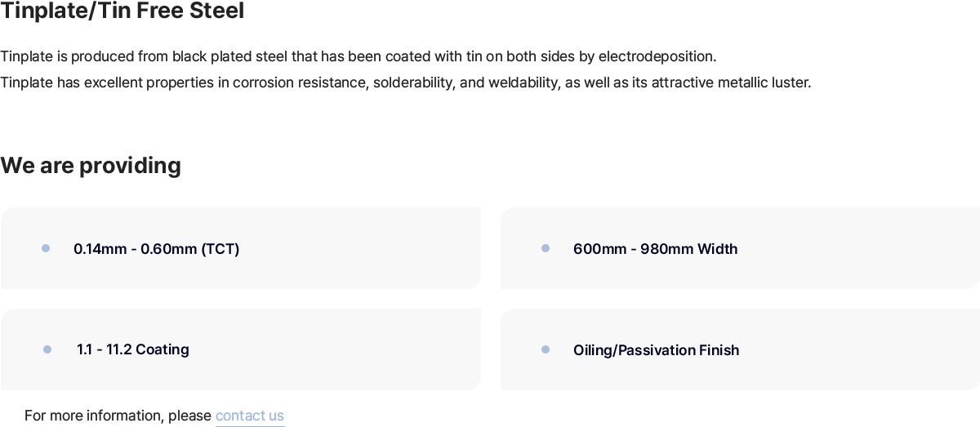Select the Oiling/Passivation Finish label
This screenshot has width=980, height=427.
(x=657, y=350)
